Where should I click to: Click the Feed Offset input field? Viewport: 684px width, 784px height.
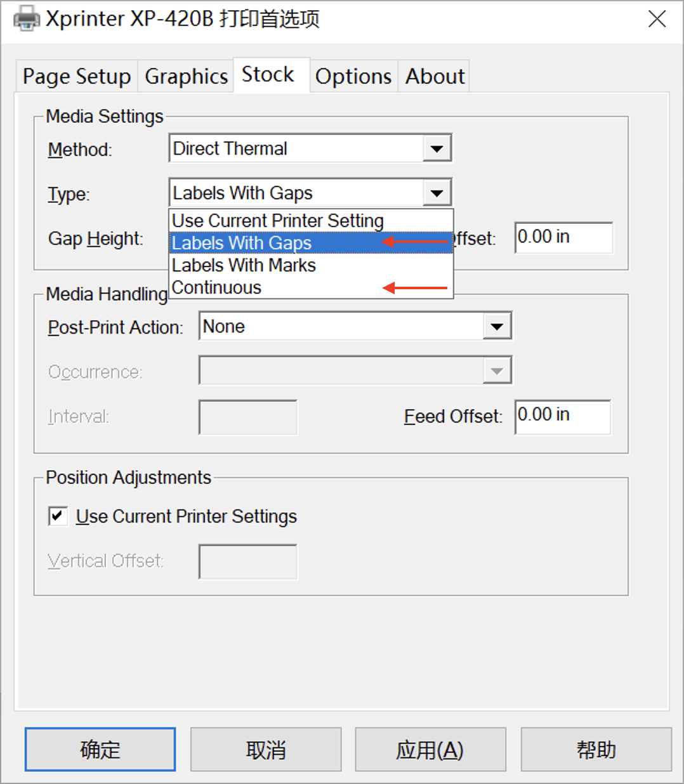click(x=563, y=417)
